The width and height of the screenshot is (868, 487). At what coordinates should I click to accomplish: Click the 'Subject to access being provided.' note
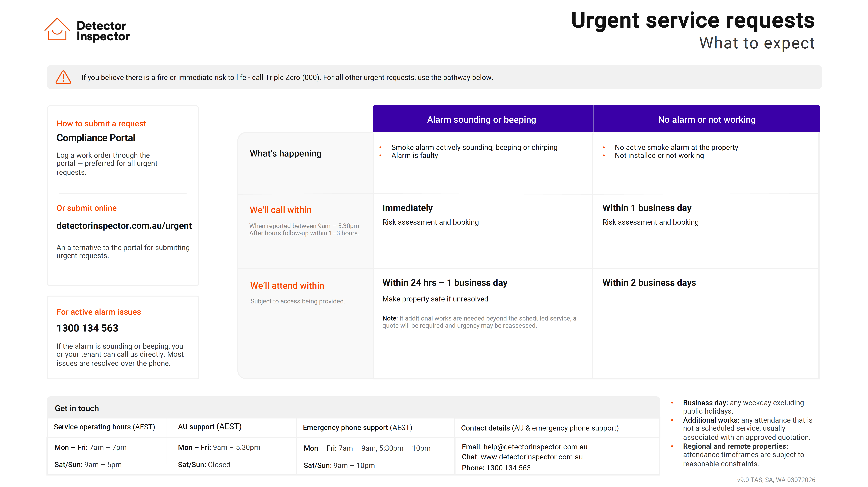298,301
